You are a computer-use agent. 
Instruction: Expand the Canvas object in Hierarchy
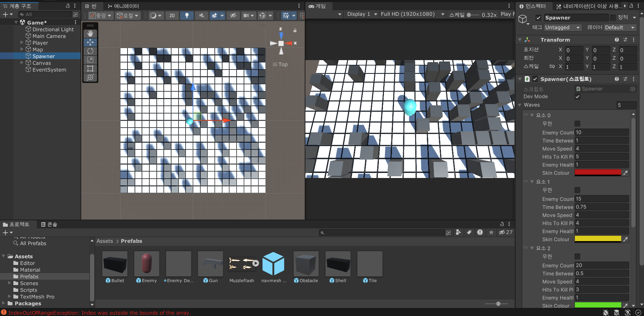22,63
